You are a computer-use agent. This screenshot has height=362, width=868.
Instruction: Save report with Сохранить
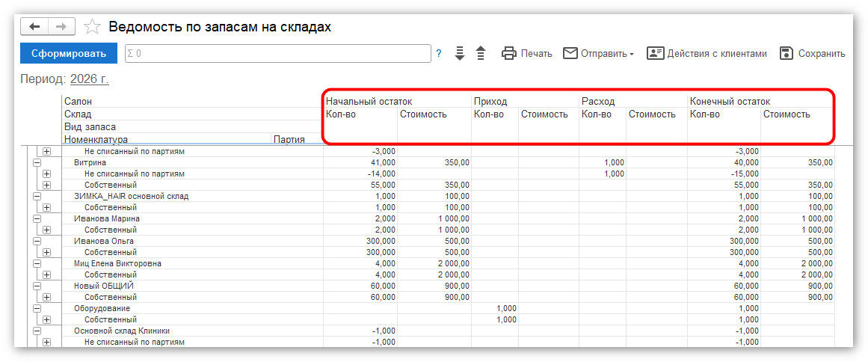pyautogui.click(x=812, y=54)
